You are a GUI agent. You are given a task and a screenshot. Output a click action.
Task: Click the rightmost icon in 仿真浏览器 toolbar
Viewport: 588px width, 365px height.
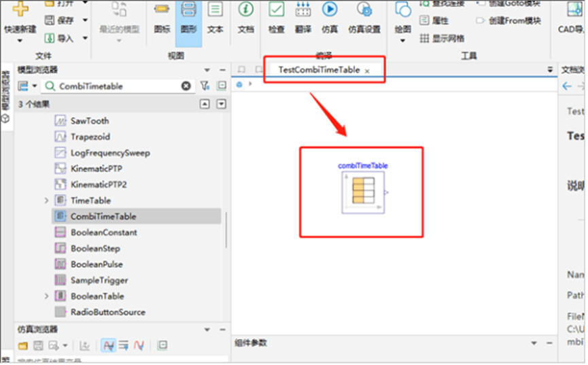point(162,345)
